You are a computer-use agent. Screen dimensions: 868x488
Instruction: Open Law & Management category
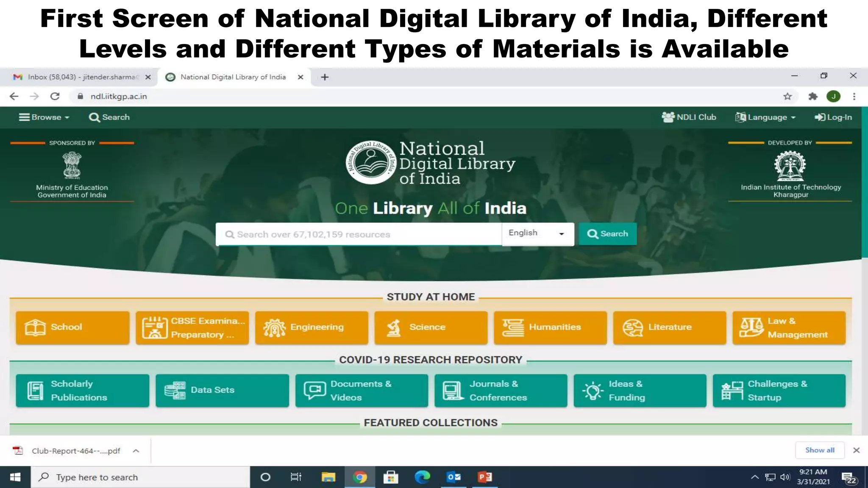789,327
